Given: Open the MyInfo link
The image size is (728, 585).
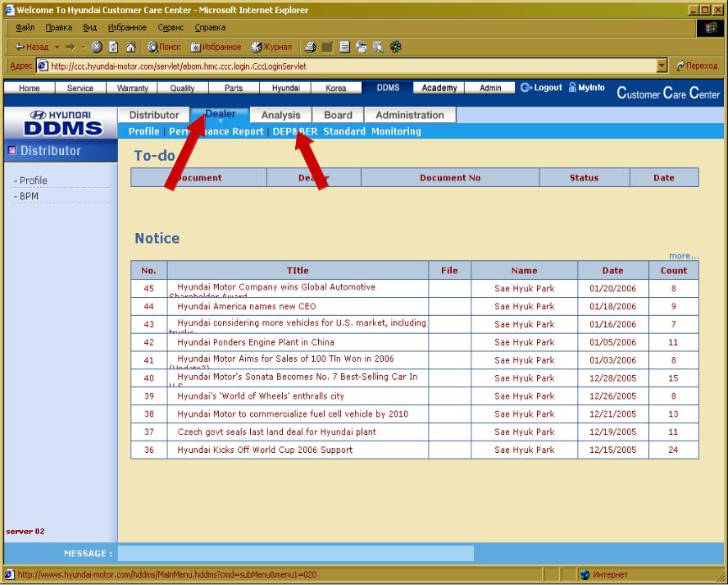Looking at the screenshot, I should (x=587, y=87).
